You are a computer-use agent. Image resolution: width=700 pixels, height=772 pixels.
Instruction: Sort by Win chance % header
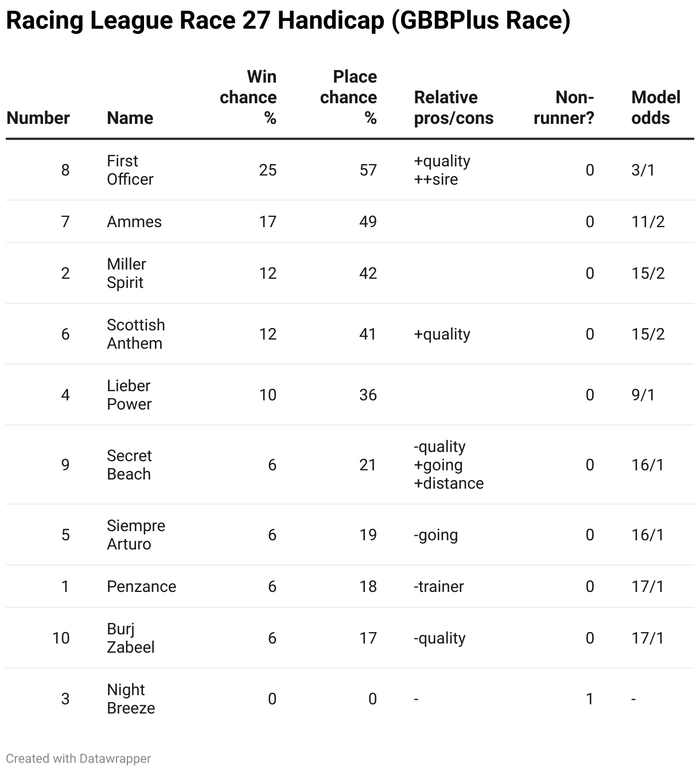(248, 97)
